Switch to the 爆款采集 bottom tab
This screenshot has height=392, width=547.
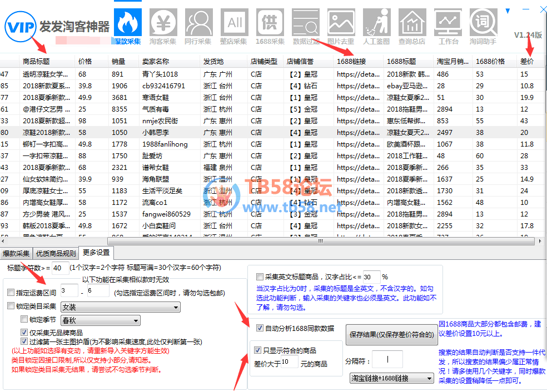16,253
